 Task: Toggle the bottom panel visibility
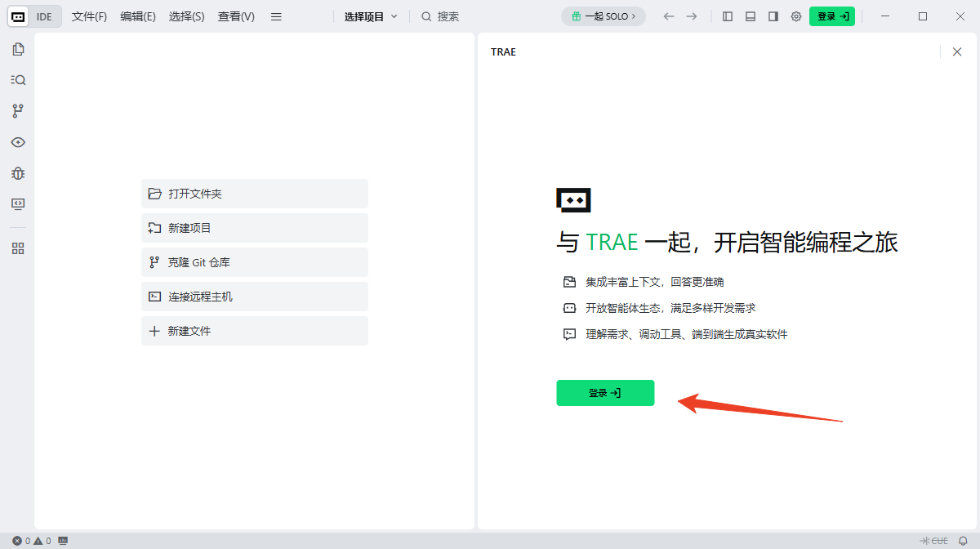tap(750, 16)
